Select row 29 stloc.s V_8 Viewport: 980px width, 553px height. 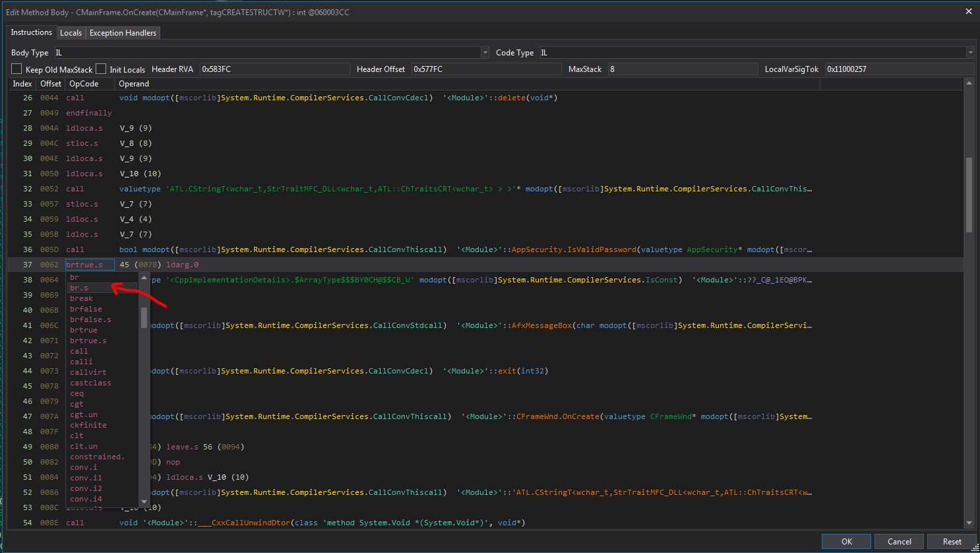coord(485,143)
